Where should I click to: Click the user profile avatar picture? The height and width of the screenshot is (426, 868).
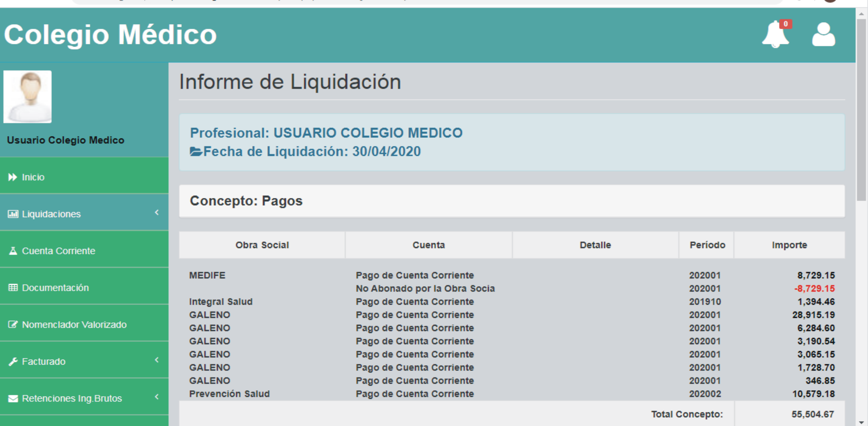[28, 97]
